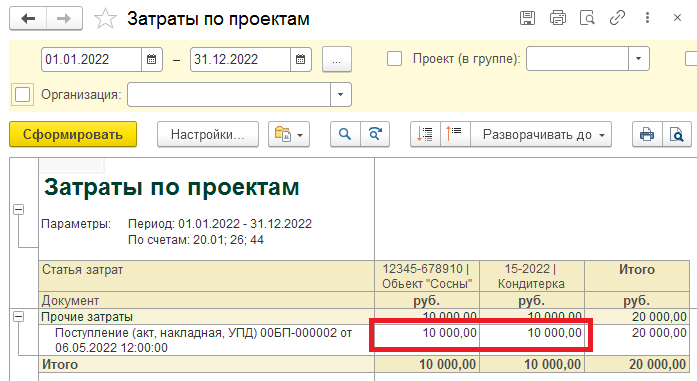
Task: Find next using refresh-search icon
Action: 375,134
